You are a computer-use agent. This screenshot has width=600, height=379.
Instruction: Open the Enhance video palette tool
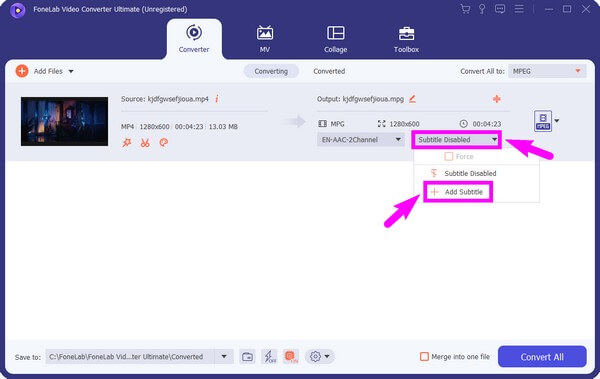click(x=163, y=142)
